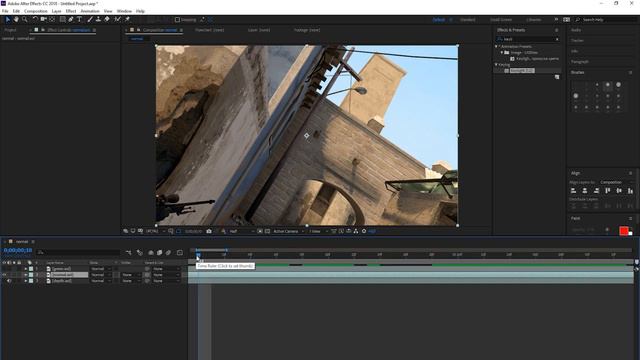Collapse the Animation Presets group
The image size is (640, 360).
coord(496,47)
